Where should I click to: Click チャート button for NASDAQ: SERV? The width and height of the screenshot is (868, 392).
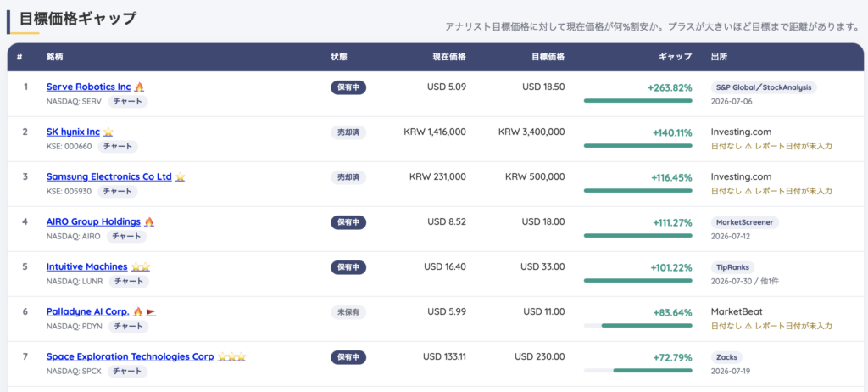point(128,102)
